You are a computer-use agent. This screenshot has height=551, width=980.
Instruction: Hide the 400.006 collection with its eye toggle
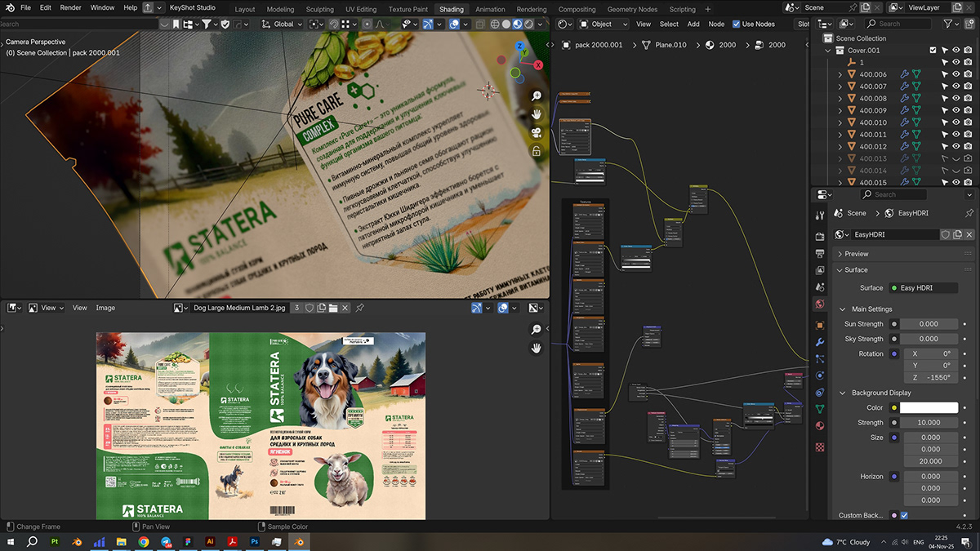coord(956,74)
